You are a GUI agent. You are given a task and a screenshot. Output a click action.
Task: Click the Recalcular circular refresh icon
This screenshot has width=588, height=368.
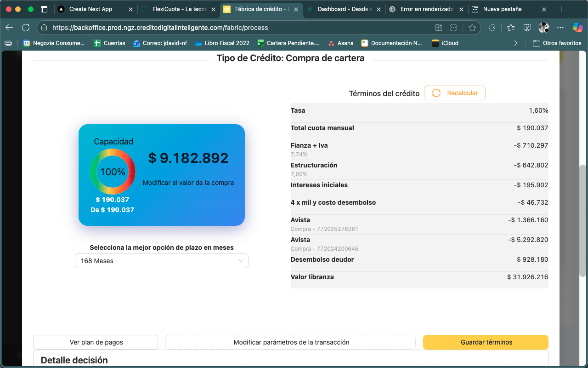pyautogui.click(x=436, y=93)
